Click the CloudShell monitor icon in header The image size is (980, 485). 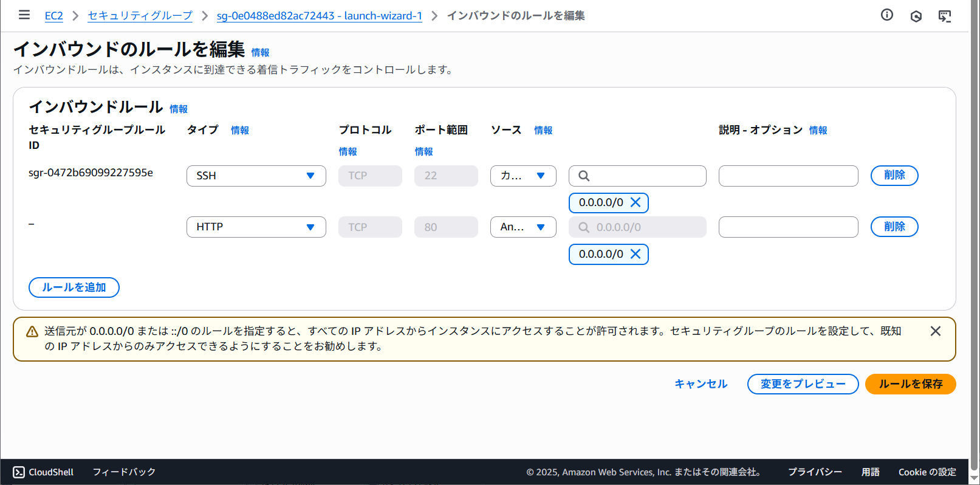[x=945, y=16]
